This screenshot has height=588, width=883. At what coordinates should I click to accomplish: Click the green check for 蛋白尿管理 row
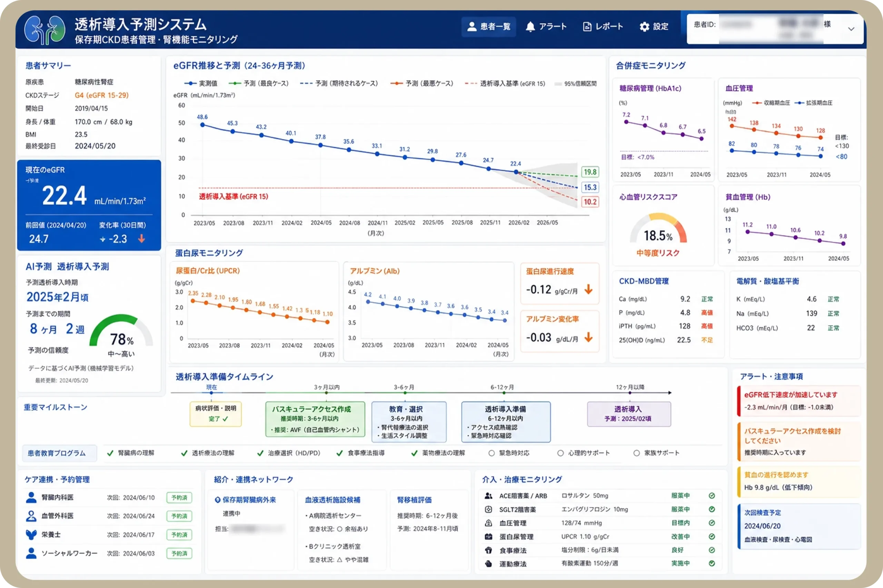(712, 537)
